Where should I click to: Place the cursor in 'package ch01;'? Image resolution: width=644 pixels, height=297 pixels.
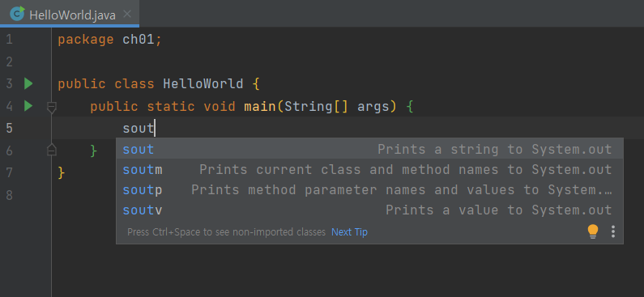(109, 40)
